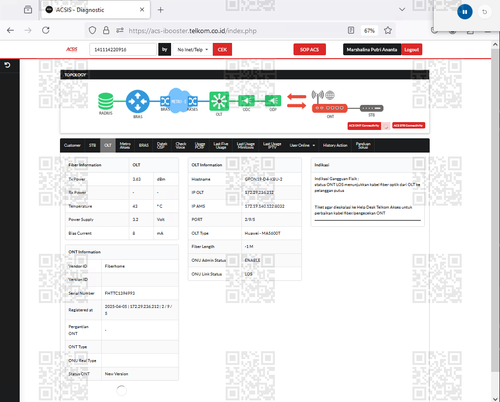Click the METRO-E cloud icon in topology
The image size is (500, 402).
pos(179,101)
